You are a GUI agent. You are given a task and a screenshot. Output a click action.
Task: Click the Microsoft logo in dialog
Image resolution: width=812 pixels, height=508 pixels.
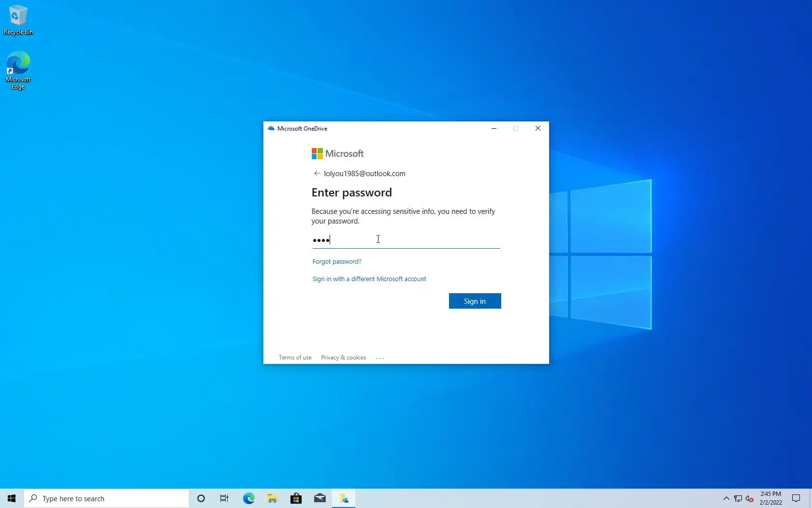click(x=337, y=153)
